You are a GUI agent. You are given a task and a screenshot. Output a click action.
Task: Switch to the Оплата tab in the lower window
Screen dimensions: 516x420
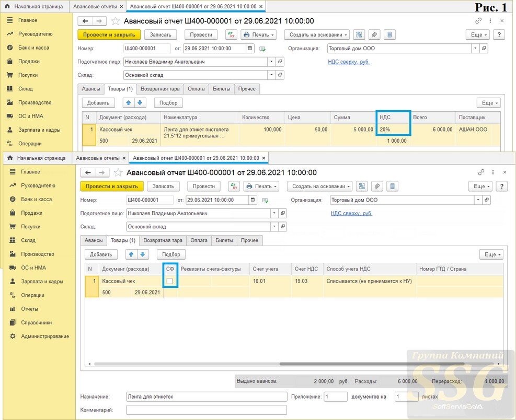click(199, 240)
